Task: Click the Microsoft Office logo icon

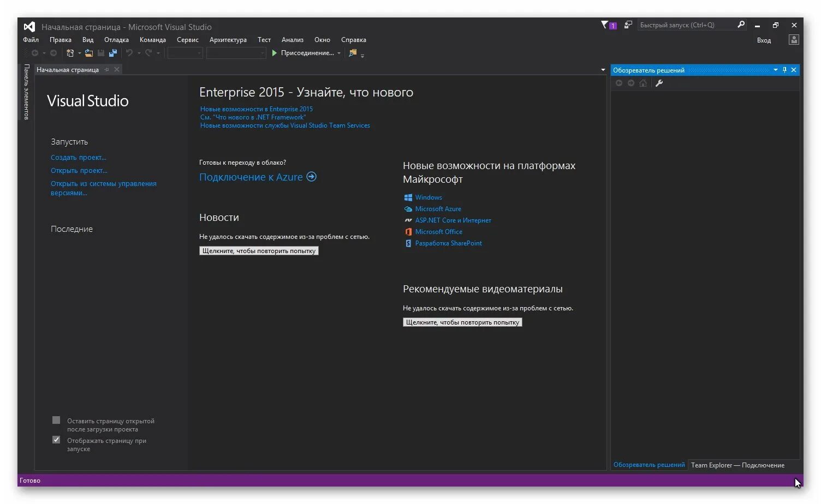Action: (x=408, y=232)
